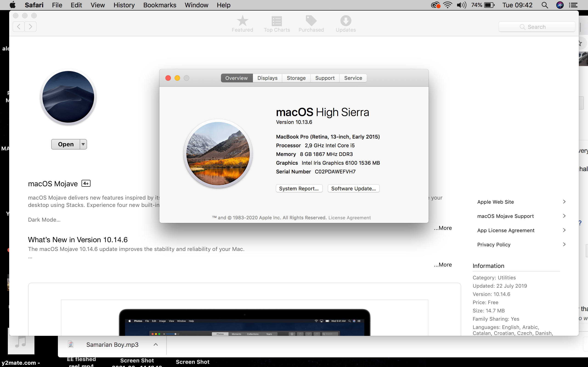Click the App Store Search field
Viewport: 588px width, 367px height.
537,27
